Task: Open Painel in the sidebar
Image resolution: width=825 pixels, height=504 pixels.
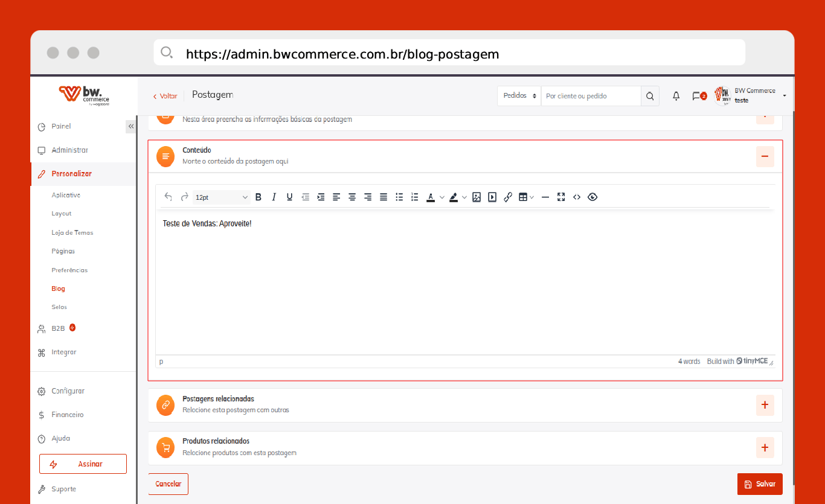Action: click(61, 126)
